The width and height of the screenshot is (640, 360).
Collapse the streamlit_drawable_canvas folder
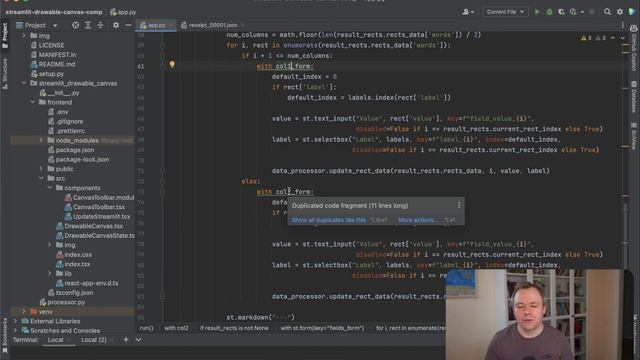24,83
